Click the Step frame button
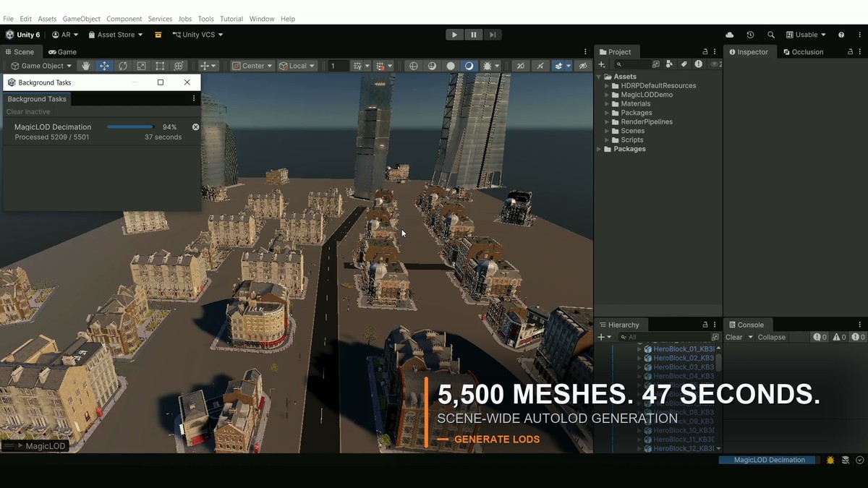This screenshot has height=488, width=868. [x=493, y=35]
